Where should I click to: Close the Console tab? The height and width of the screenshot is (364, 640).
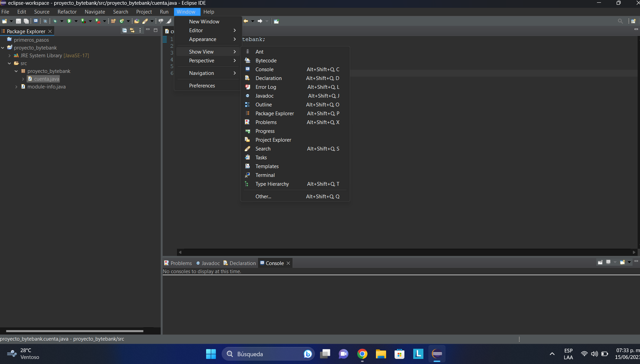pyautogui.click(x=288, y=263)
